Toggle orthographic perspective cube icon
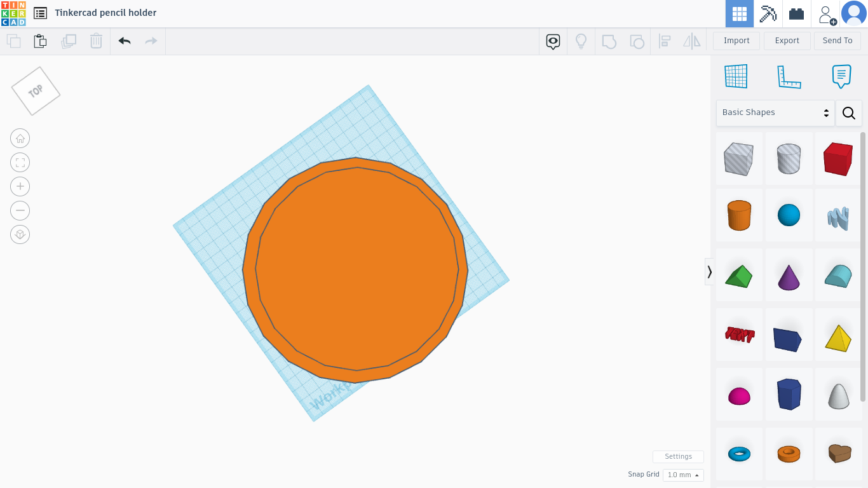The image size is (868, 488). coord(20,234)
